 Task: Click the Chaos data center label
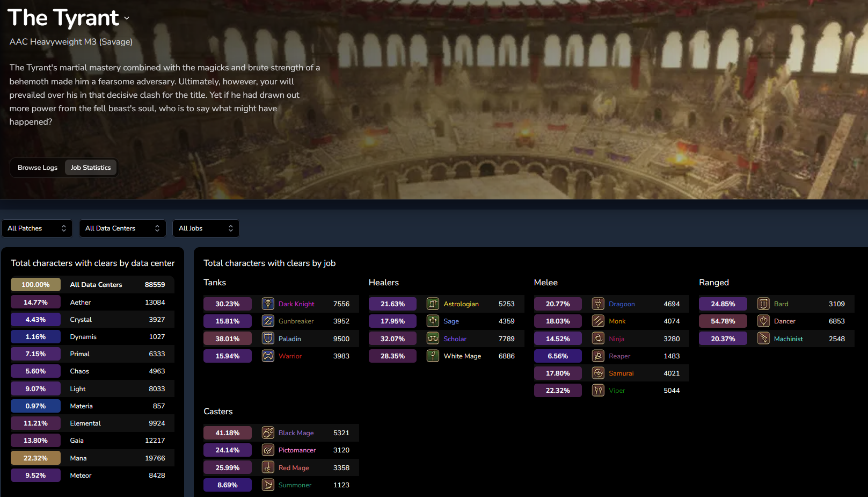[x=79, y=371]
